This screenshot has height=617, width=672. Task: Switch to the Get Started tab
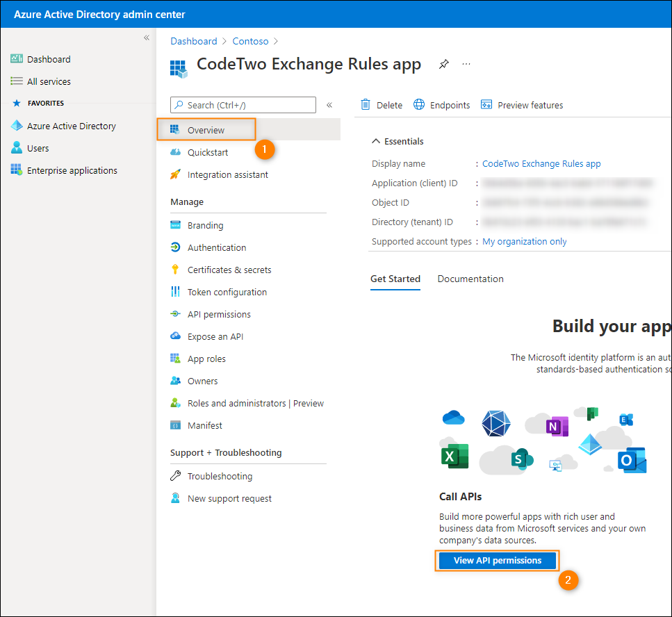point(395,279)
